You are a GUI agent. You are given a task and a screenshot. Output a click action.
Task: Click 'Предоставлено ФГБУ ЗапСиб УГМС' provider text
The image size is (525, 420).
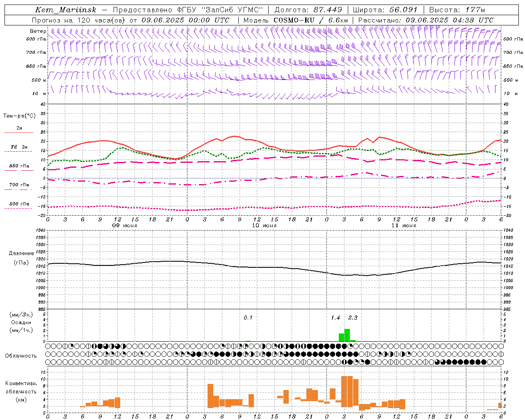pos(187,10)
